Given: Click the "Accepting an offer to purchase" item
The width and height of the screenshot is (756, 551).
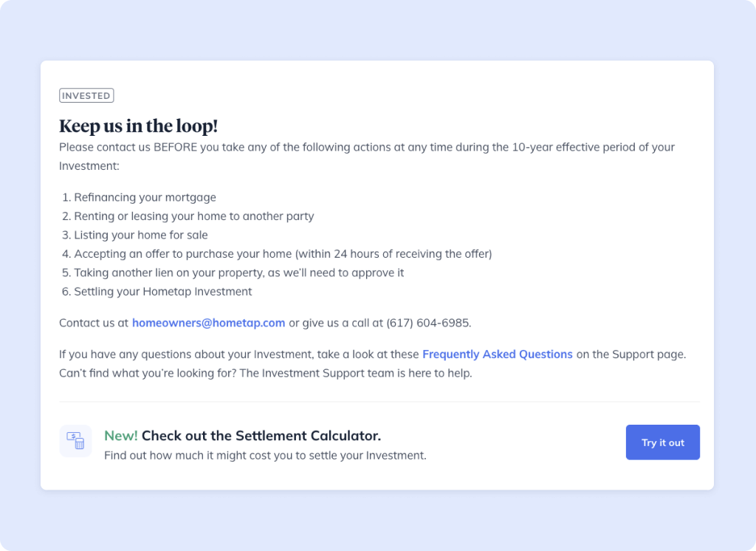Looking at the screenshot, I should [282, 254].
